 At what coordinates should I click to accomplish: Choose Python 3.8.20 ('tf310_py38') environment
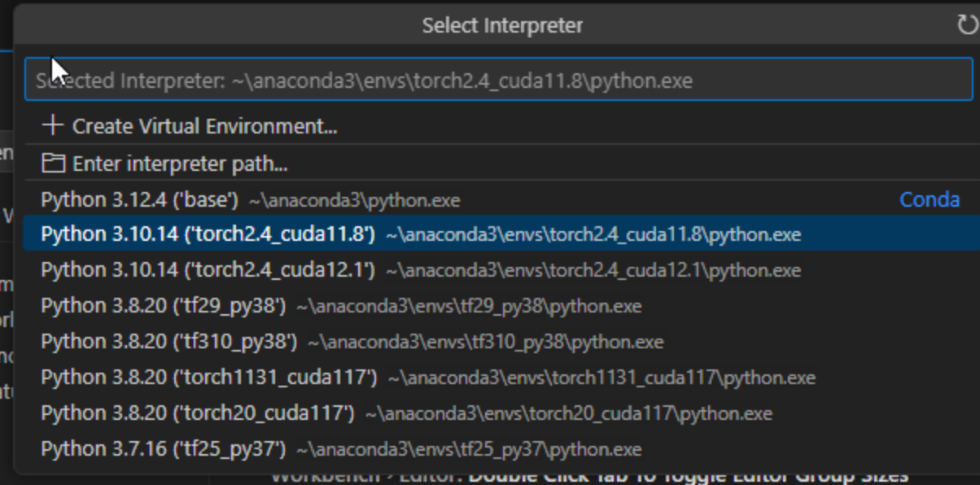[x=168, y=342]
